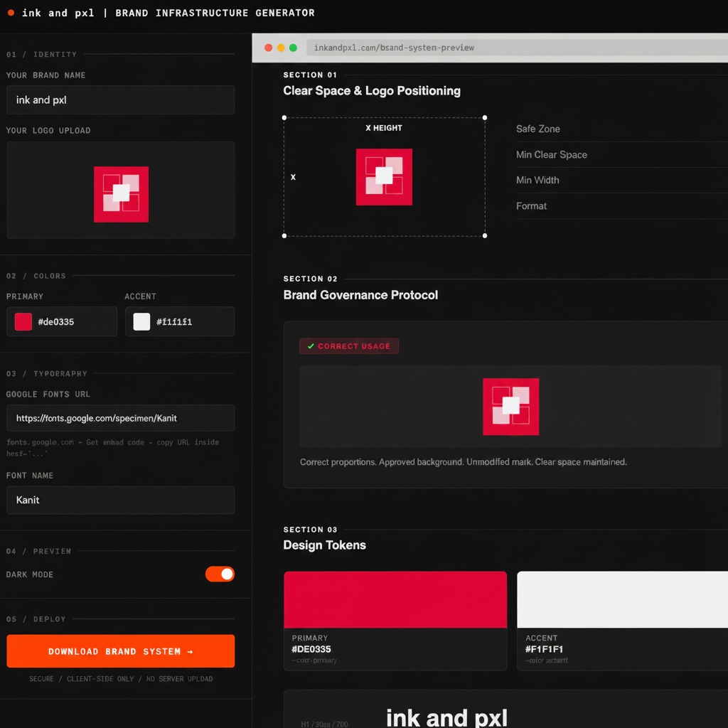Viewport: 728px width, 728px height.
Task: Click the bottom-left handle of the clear space box
Action: 284,236
